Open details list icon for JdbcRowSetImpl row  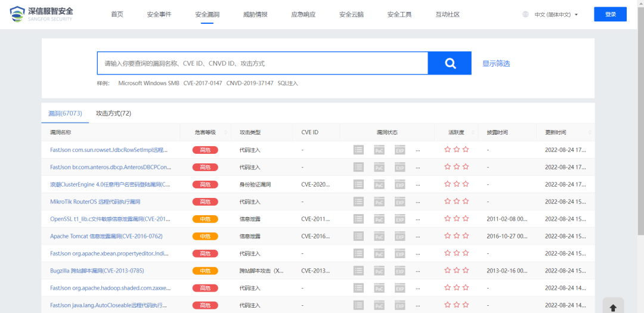pyautogui.click(x=358, y=150)
